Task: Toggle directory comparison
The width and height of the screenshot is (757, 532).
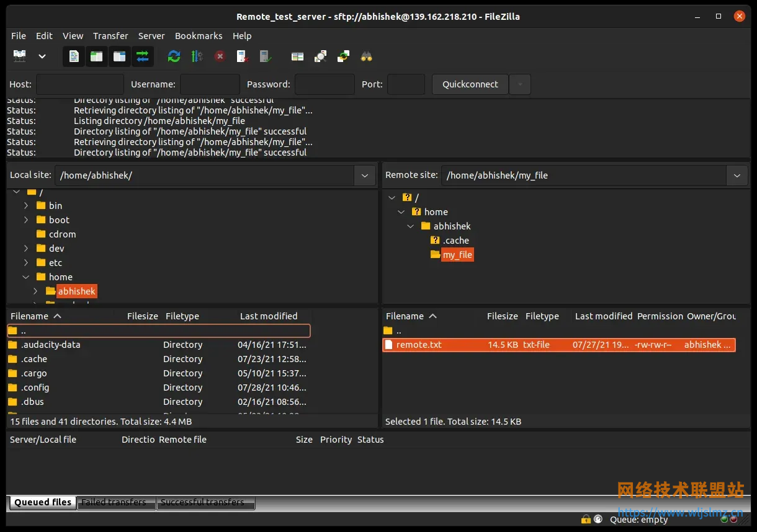Action: (320, 56)
